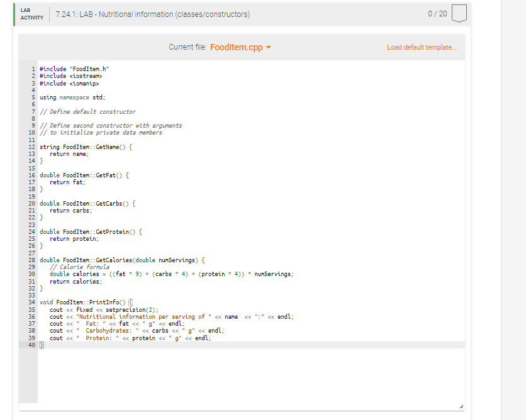Click the 0 / 20 score text

pyautogui.click(x=437, y=14)
